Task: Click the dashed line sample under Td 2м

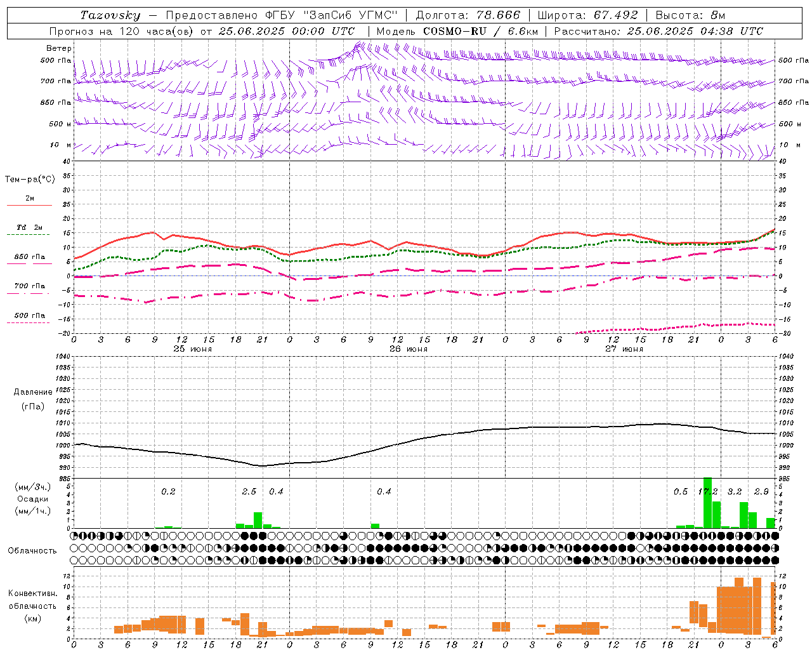Action: (x=28, y=235)
